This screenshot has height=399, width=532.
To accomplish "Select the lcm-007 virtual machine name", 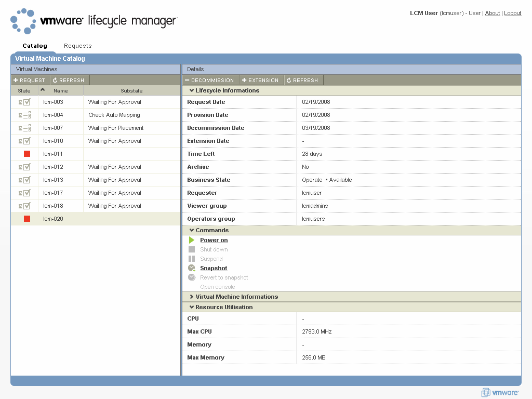I will tap(53, 128).
